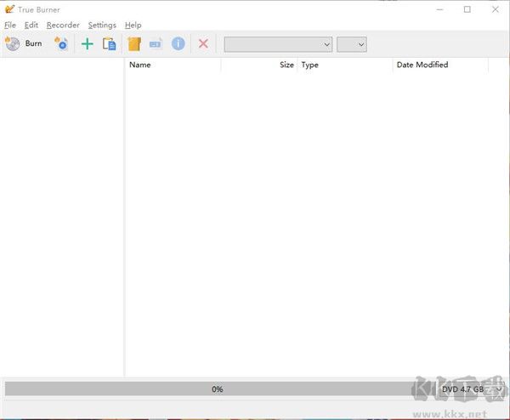Click the 0% disc capacity progress bar
The width and height of the screenshot is (510, 420).
point(218,389)
